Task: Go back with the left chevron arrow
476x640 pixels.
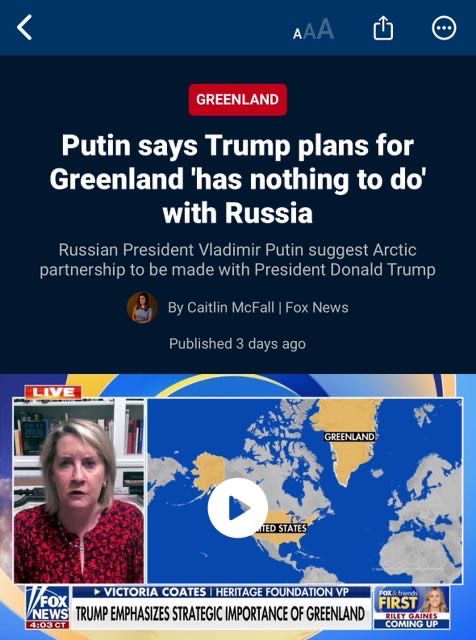Action: [x=24, y=28]
